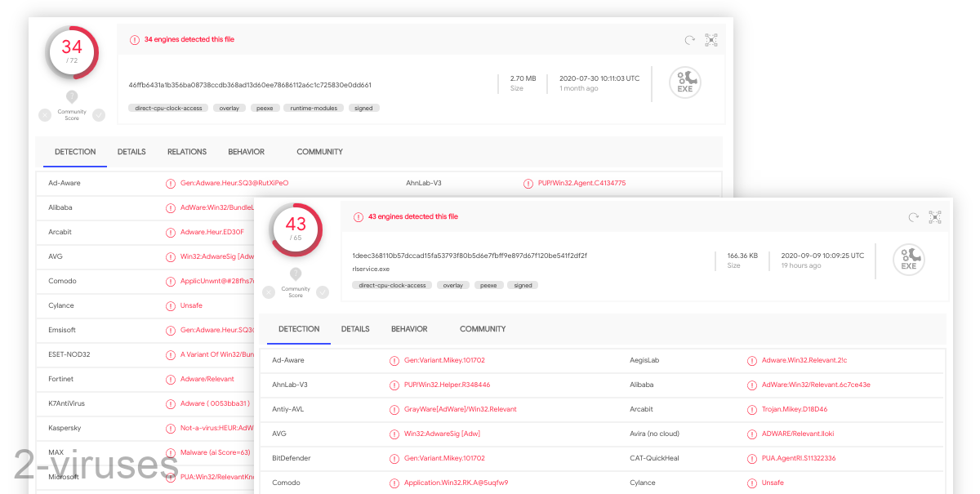Screen dimensions: 980x494
Task: Open the graph icon in the 43-detection report
Action: (x=935, y=217)
